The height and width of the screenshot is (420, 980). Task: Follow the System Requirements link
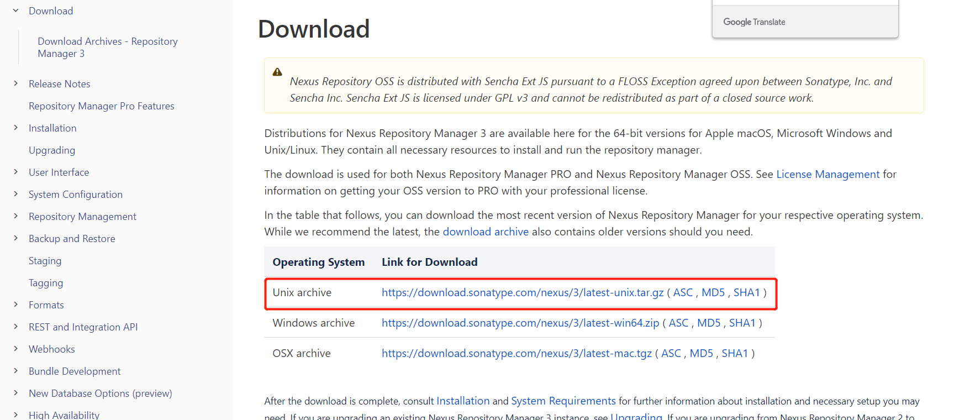click(563, 401)
